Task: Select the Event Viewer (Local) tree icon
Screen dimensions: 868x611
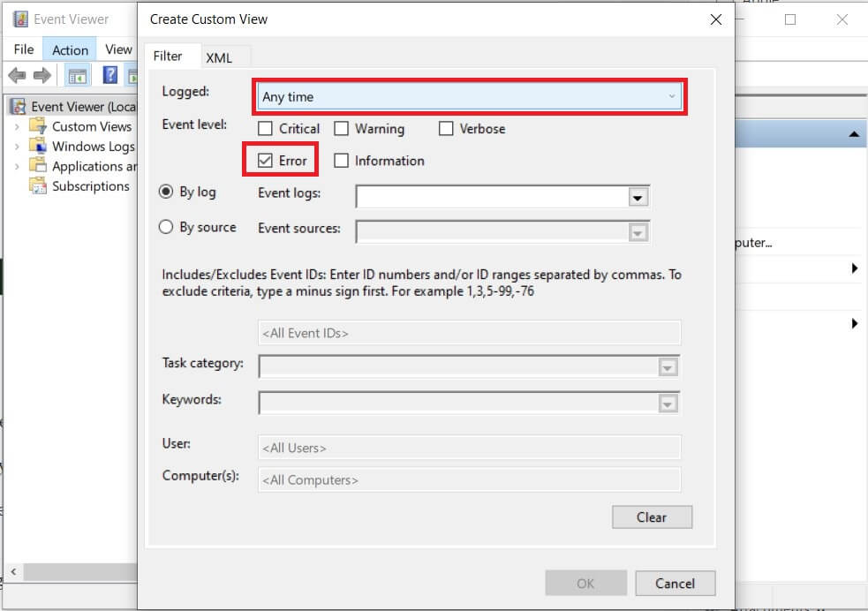Action: 18,106
